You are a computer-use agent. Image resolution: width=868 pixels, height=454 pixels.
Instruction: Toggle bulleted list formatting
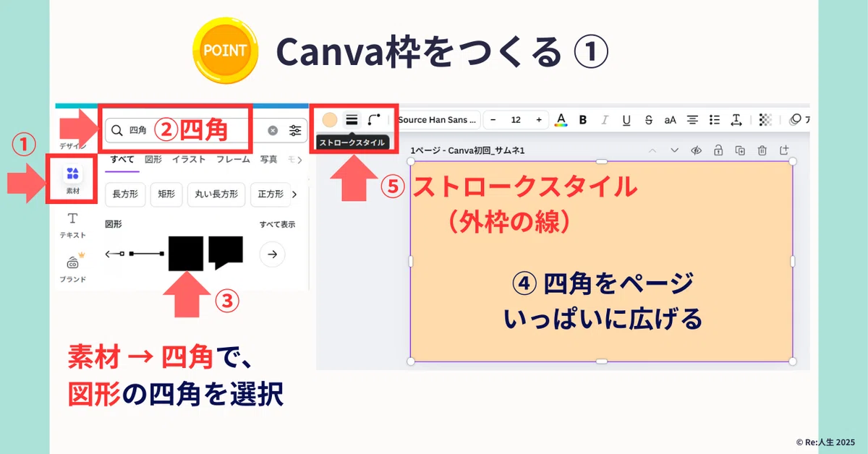pos(715,120)
